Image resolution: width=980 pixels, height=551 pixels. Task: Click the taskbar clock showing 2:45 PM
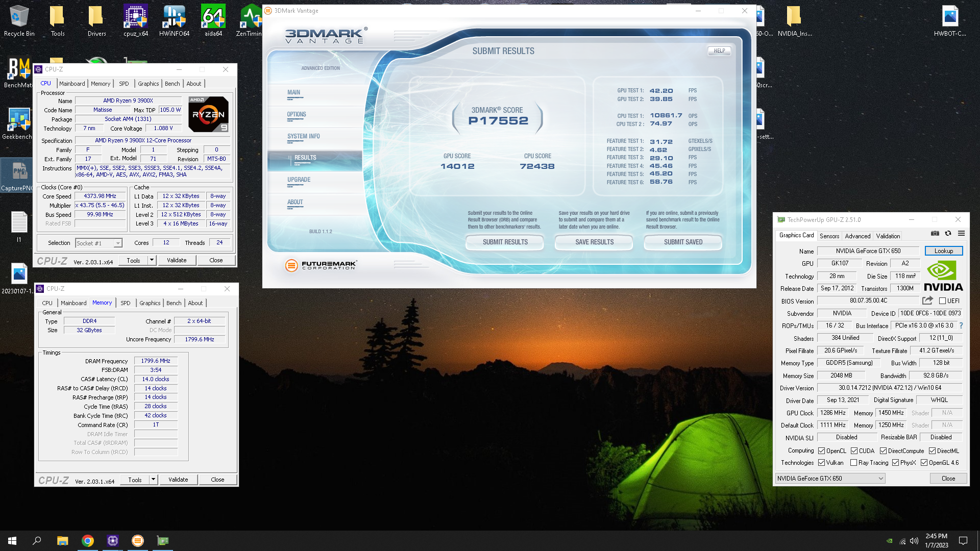(936, 541)
